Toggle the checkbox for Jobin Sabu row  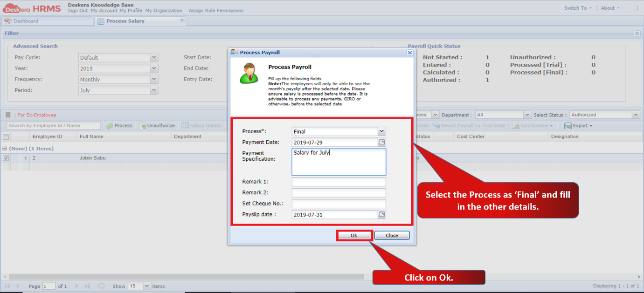pos(6,158)
